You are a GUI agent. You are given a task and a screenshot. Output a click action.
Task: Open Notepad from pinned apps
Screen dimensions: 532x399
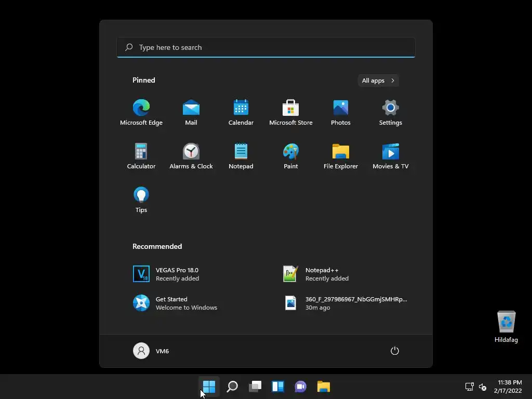(x=241, y=156)
